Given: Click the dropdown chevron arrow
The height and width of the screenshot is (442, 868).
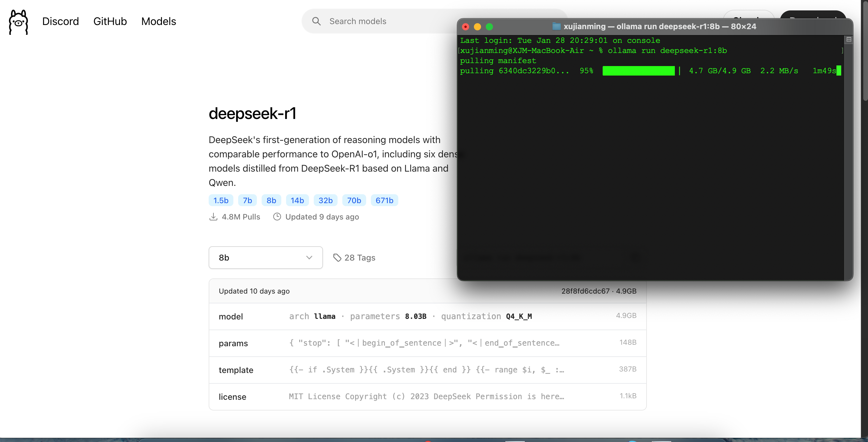Looking at the screenshot, I should coord(309,258).
